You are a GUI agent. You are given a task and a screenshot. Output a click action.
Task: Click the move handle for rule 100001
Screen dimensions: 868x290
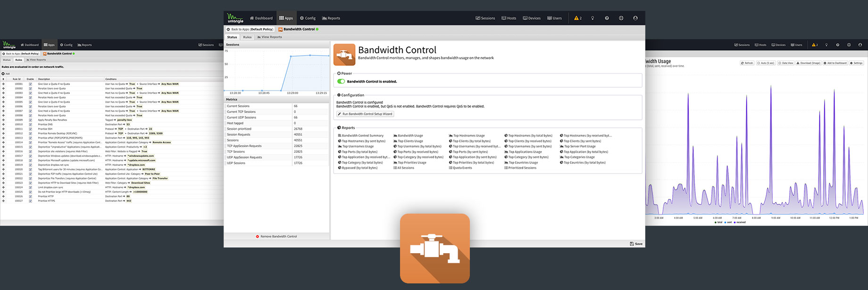(x=3, y=84)
